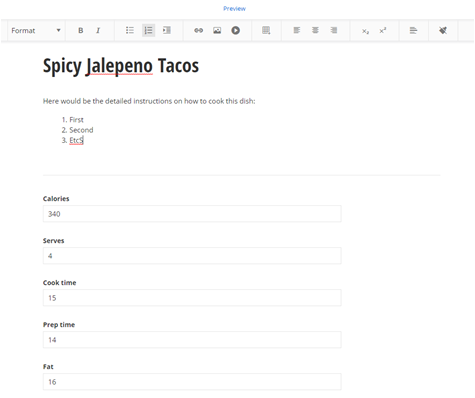The image size is (475, 398).
Task: Align text right
Action: click(334, 31)
